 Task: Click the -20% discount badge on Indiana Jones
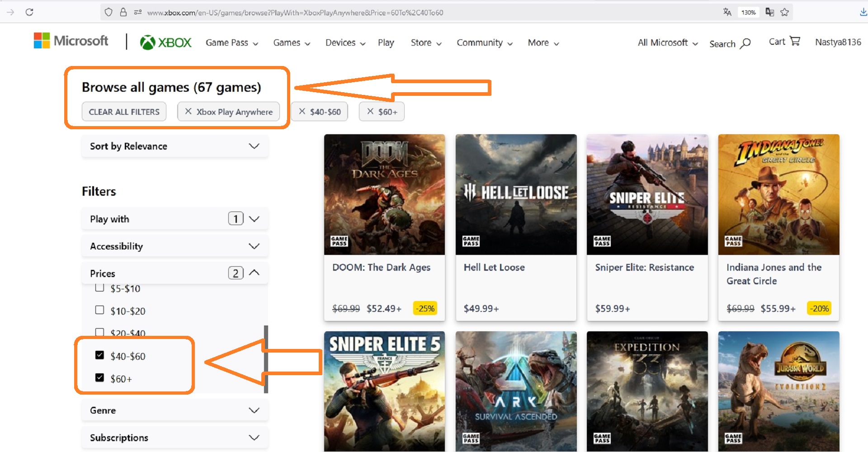pyautogui.click(x=819, y=308)
